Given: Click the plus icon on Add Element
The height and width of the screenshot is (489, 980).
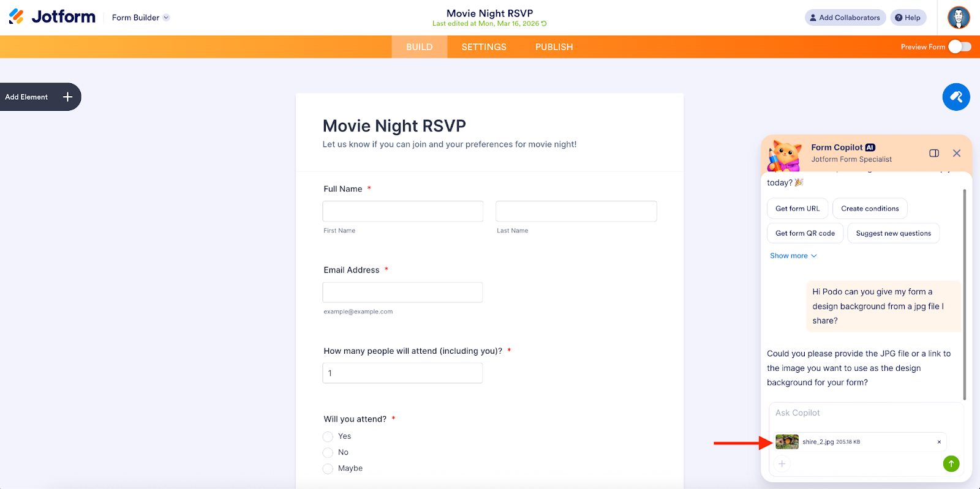Looking at the screenshot, I should (67, 97).
